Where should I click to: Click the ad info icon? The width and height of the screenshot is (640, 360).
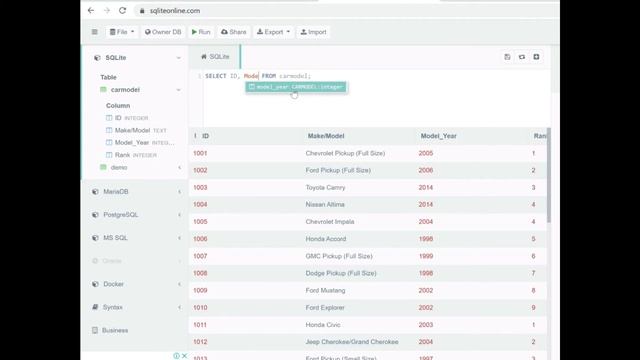coord(176,356)
